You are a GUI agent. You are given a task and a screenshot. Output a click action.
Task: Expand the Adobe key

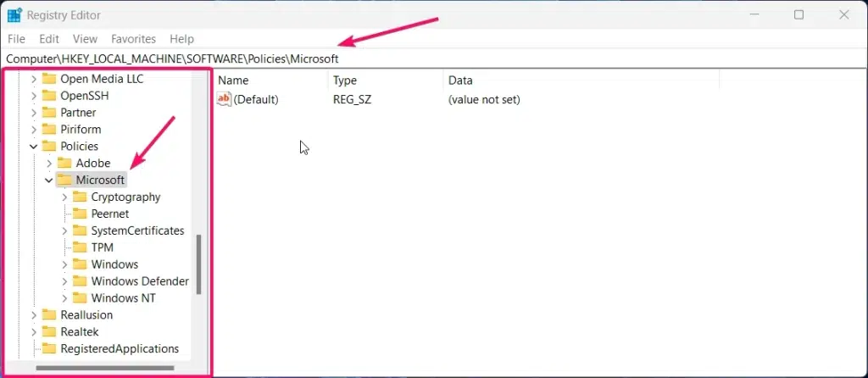coord(49,164)
